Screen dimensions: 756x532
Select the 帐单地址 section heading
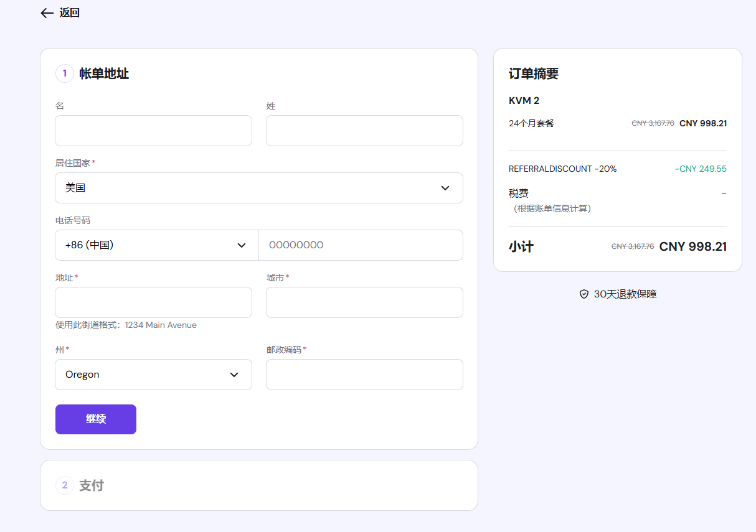click(x=104, y=73)
